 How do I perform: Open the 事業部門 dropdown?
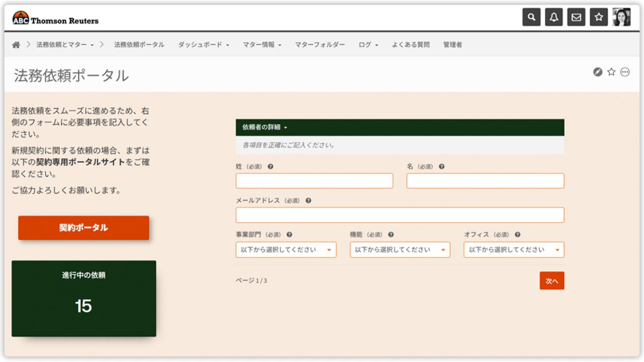(x=286, y=249)
